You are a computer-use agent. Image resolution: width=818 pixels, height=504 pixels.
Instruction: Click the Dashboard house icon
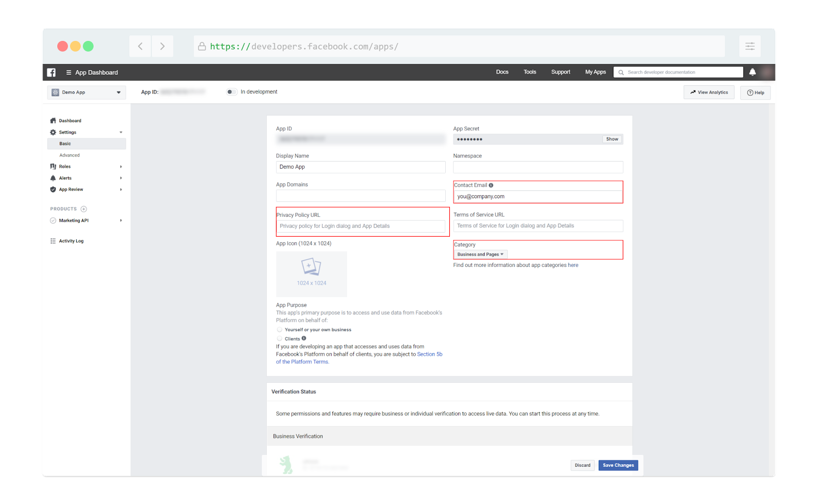pos(53,121)
